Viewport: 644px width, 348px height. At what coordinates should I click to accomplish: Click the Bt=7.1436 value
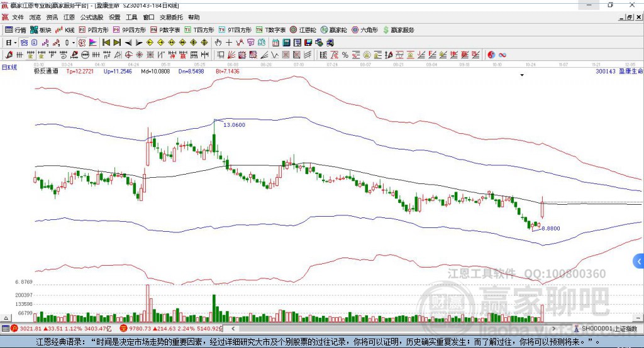[x=228, y=71]
